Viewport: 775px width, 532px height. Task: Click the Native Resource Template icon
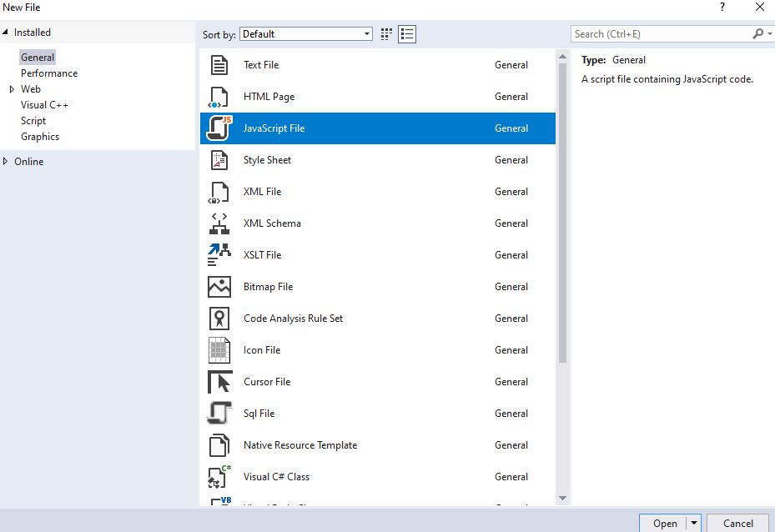click(x=219, y=445)
